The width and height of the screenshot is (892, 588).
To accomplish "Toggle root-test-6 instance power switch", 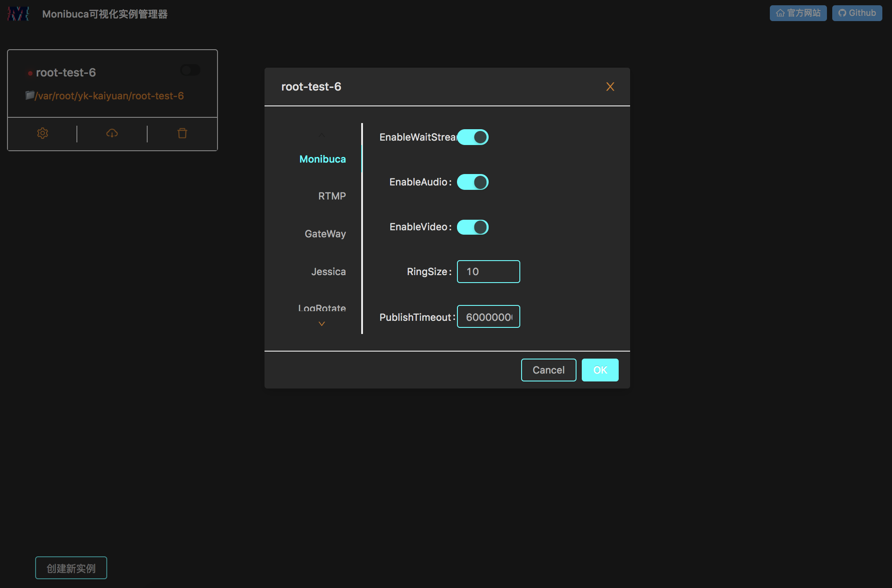I will pos(190,70).
